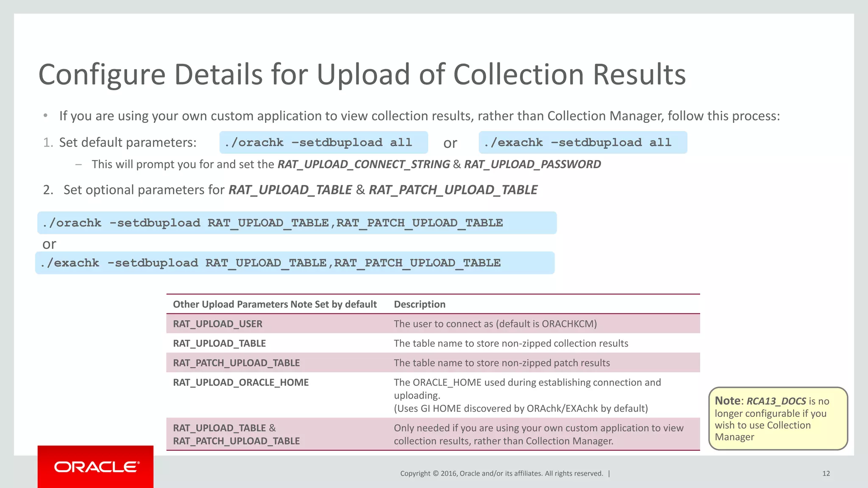Click the yellow RCA13_DOCS note box
Viewport: 868px width, 488px height.
[x=778, y=419]
